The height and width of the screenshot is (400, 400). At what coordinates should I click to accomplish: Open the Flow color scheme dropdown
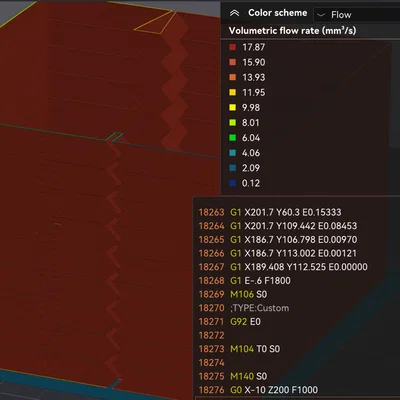[x=357, y=15]
